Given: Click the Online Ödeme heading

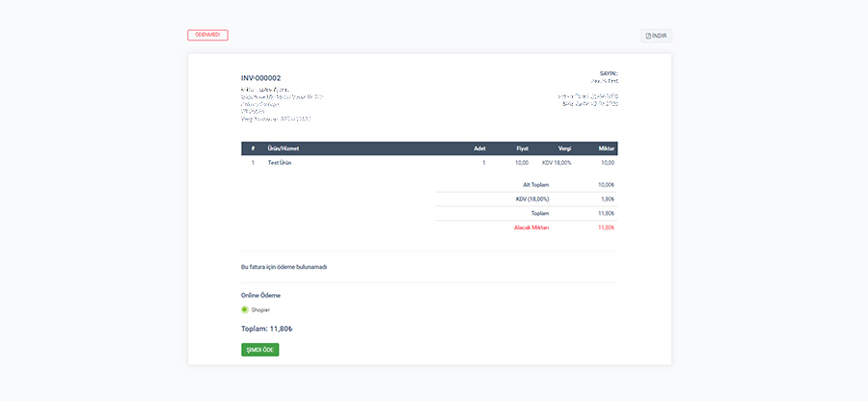Looking at the screenshot, I should click(260, 295).
